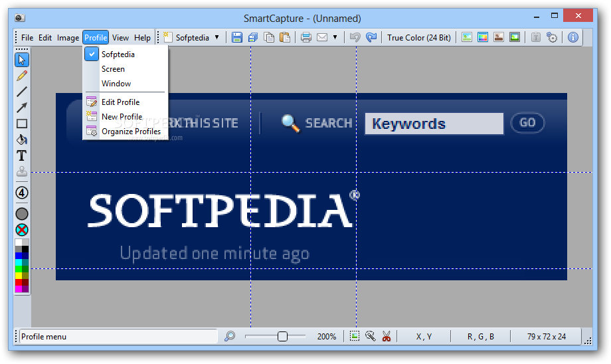Screen dimensions: 611x364
Task: Click the gray foreground color circle
Action: [22, 214]
